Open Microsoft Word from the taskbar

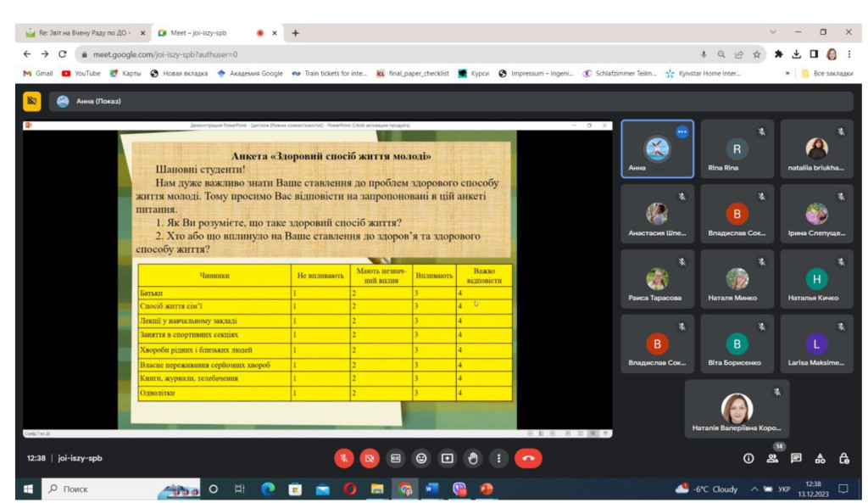pos(431,489)
